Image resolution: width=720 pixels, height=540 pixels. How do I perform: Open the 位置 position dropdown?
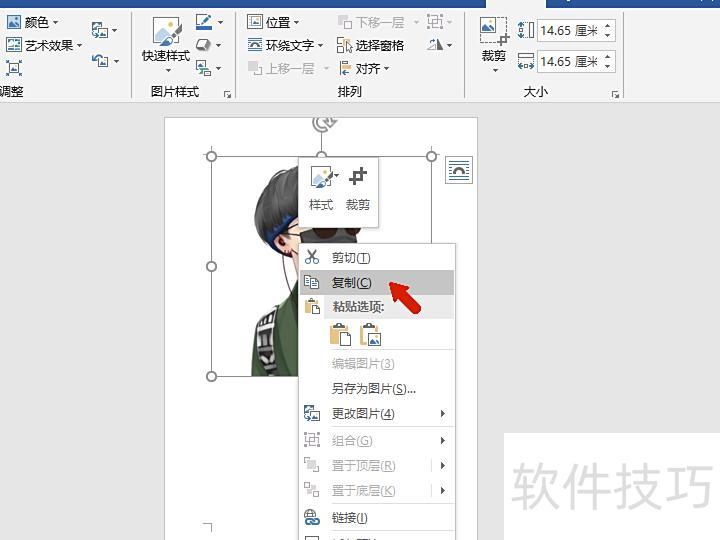click(273, 22)
